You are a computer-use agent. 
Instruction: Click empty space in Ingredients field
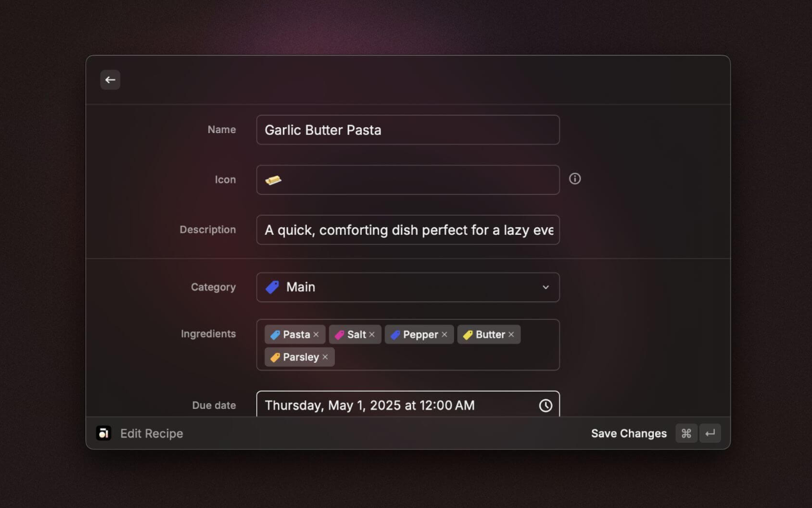(x=448, y=357)
